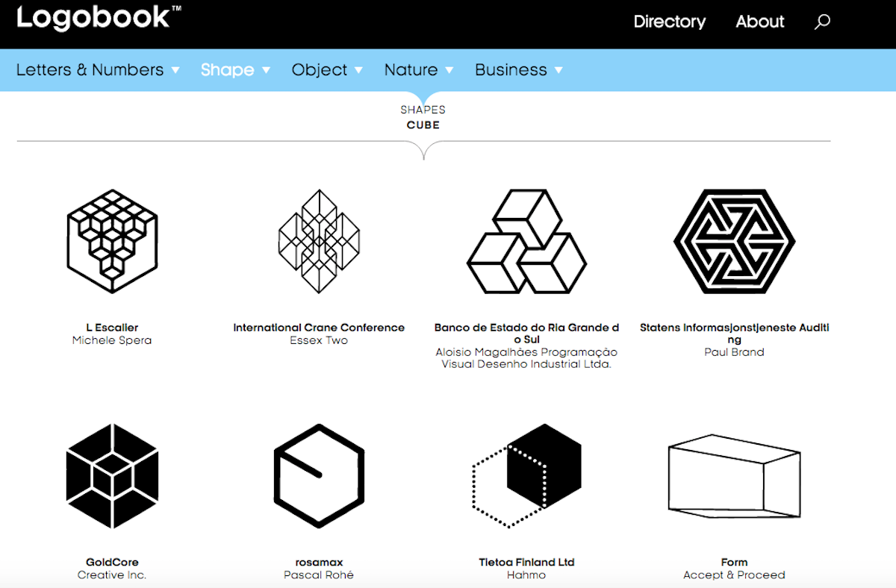The image size is (896, 588).
Task: Click designer name Michele Spera
Action: click(x=112, y=340)
